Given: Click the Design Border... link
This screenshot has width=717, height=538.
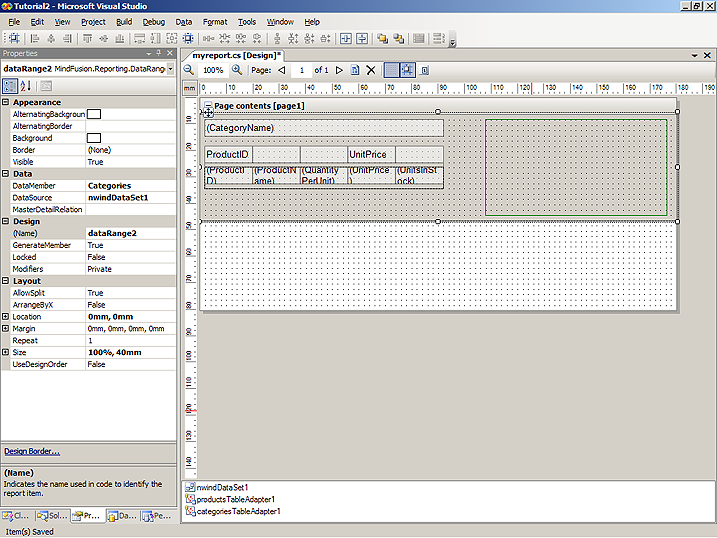Looking at the screenshot, I should 31,451.
